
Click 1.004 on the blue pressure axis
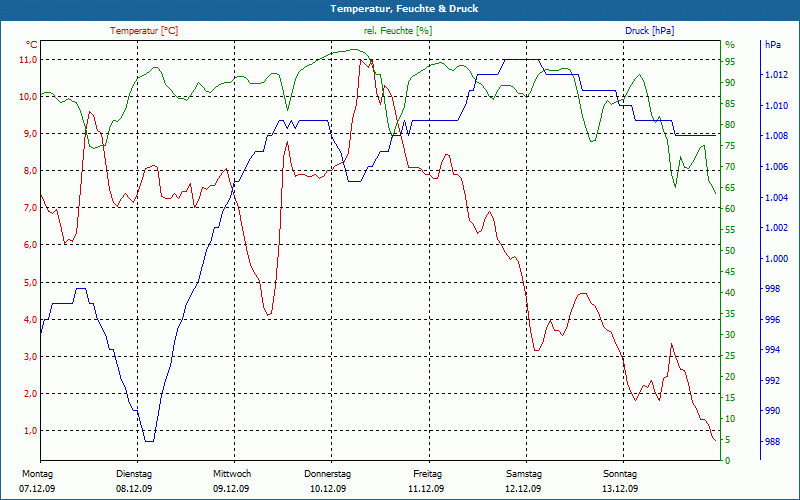point(777,197)
